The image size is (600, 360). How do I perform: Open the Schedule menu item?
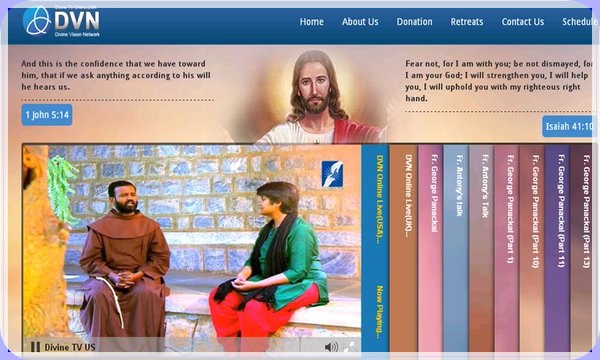tap(579, 22)
